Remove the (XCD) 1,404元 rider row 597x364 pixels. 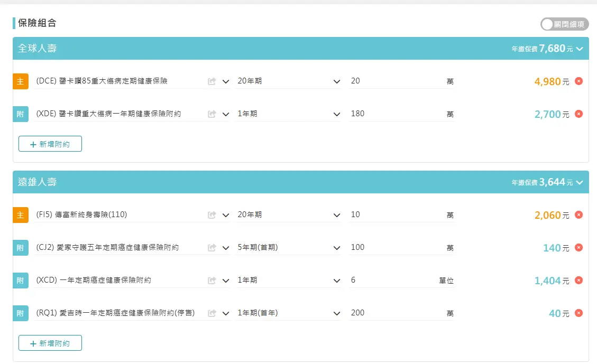[x=578, y=281]
